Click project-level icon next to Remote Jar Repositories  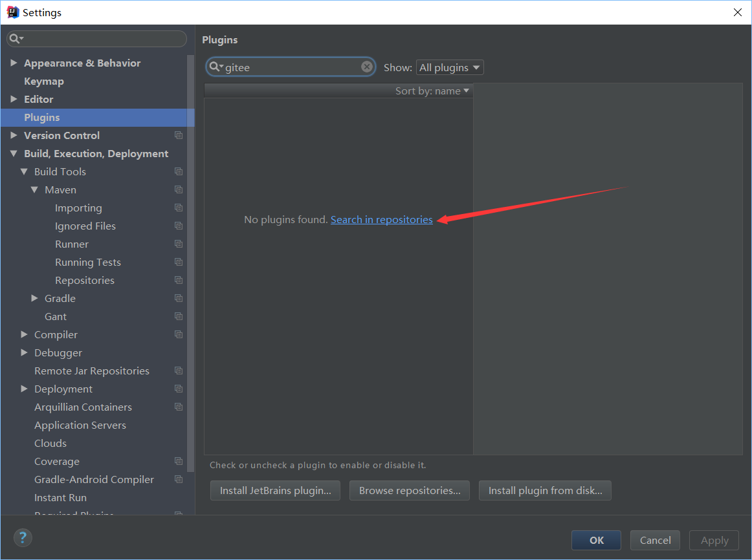coord(179,371)
